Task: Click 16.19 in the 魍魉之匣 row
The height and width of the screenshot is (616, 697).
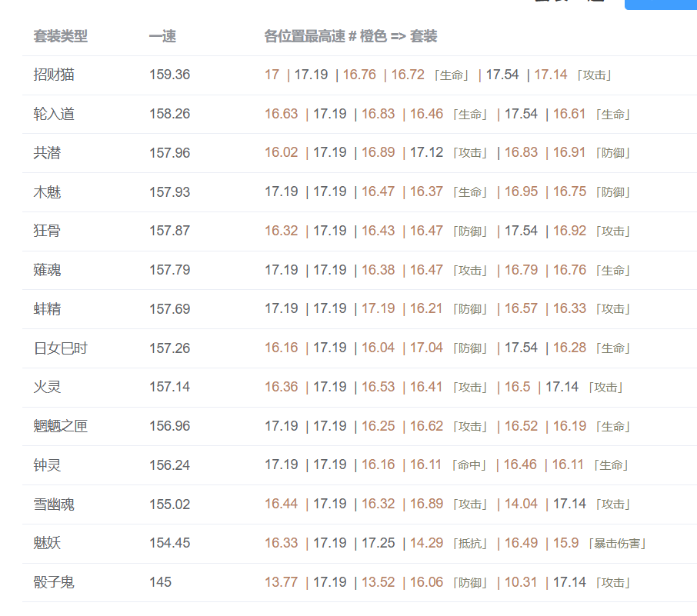Action: 569,425
